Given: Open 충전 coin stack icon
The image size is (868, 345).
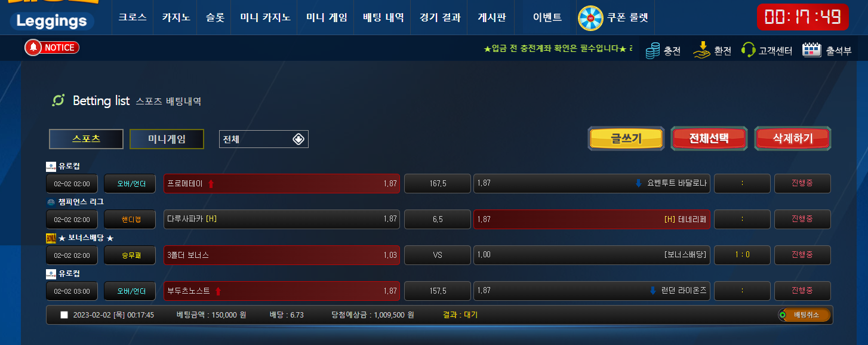Looking at the screenshot, I should pyautogui.click(x=653, y=51).
